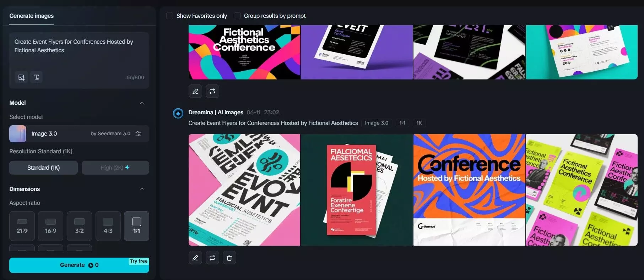Choose the 4:3 aspect ratio
The height and width of the screenshot is (280, 644).
(x=108, y=226)
